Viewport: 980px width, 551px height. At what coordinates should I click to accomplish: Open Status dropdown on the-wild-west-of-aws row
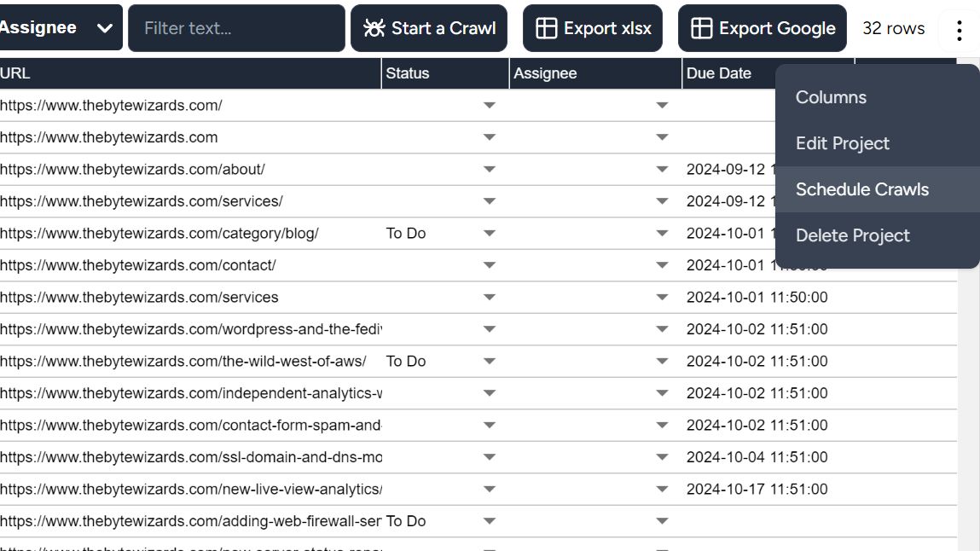click(489, 361)
